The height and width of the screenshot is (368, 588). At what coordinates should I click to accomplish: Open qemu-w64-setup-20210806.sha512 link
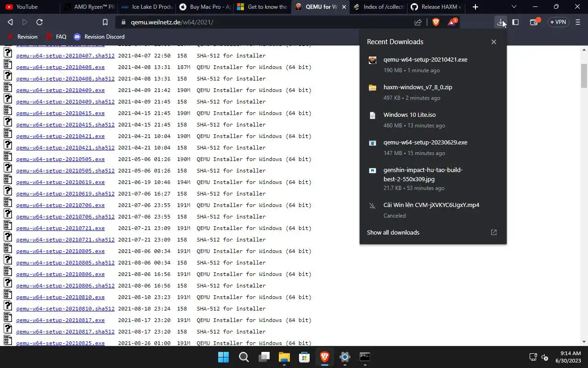point(65,286)
